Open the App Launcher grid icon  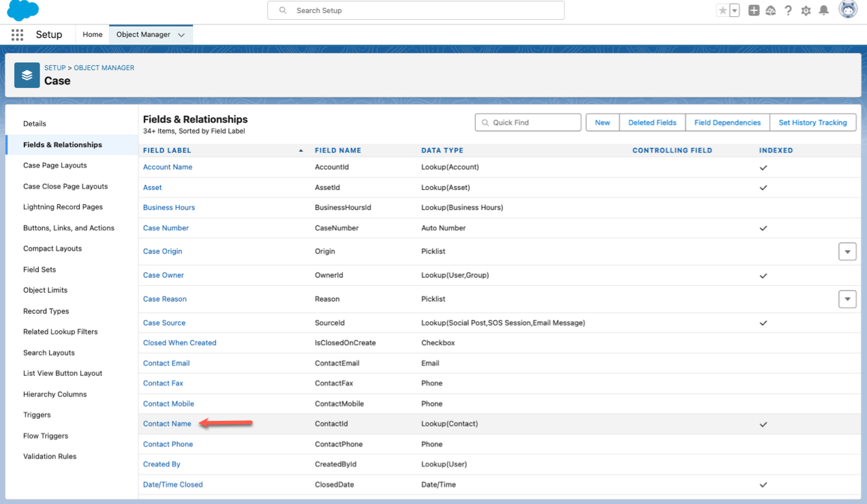(x=17, y=35)
